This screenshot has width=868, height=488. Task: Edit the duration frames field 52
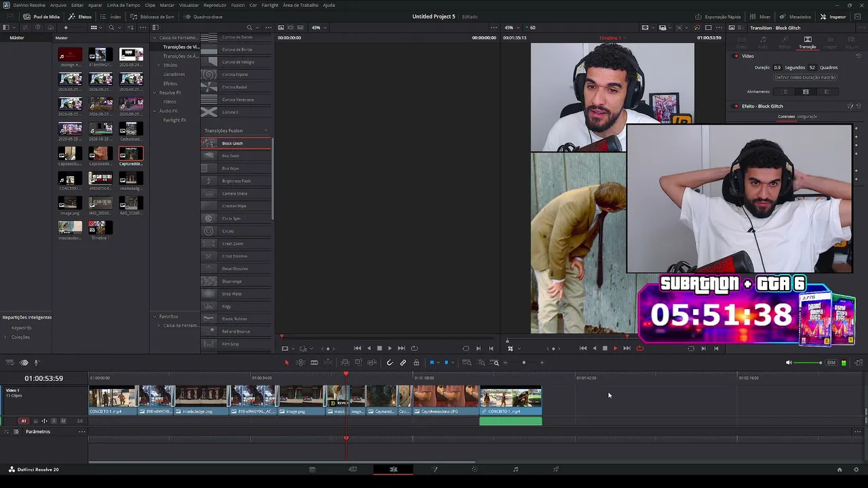tap(812, 68)
